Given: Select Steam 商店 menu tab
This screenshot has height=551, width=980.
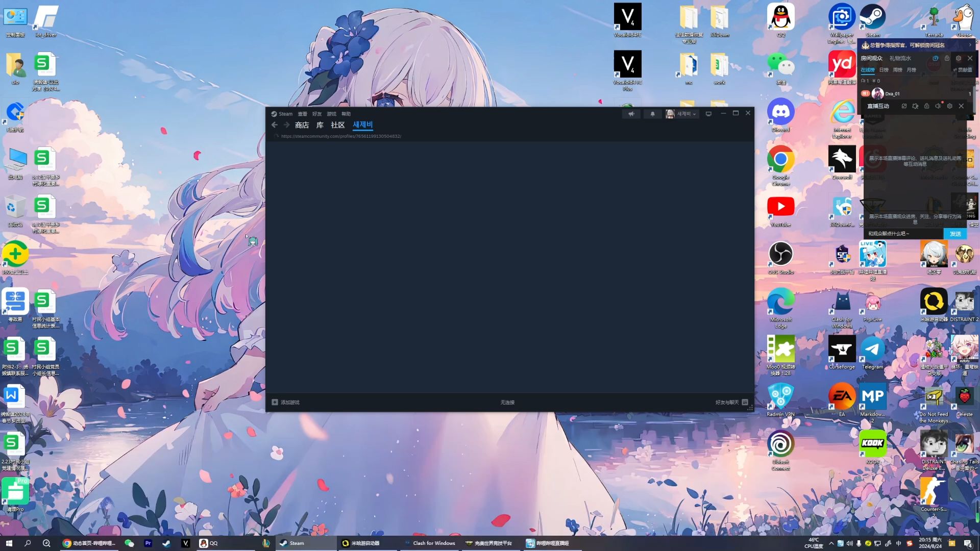Looking at the screenshot, I should (302, 125).
